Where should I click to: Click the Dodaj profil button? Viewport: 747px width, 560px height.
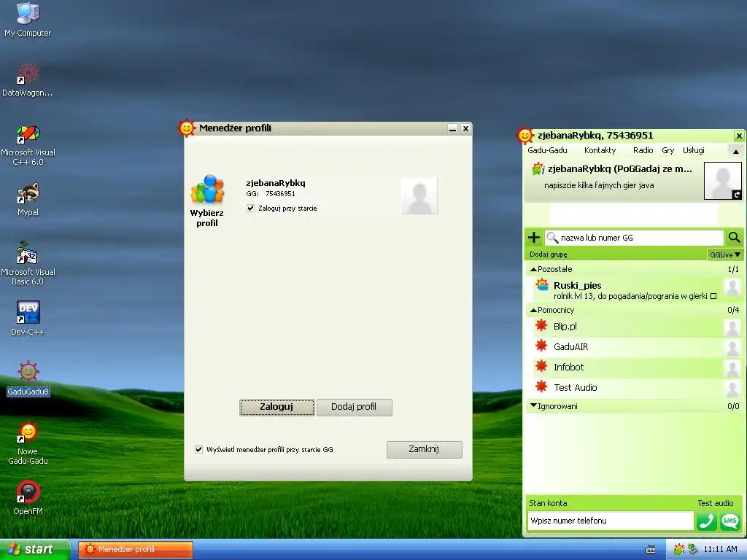click(x=354, y=407)
